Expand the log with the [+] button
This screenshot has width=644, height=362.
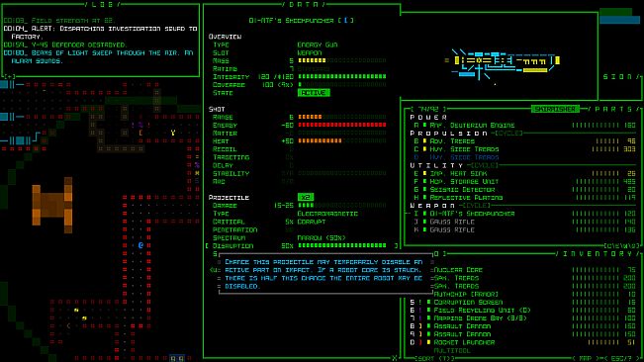click(10, 77)
